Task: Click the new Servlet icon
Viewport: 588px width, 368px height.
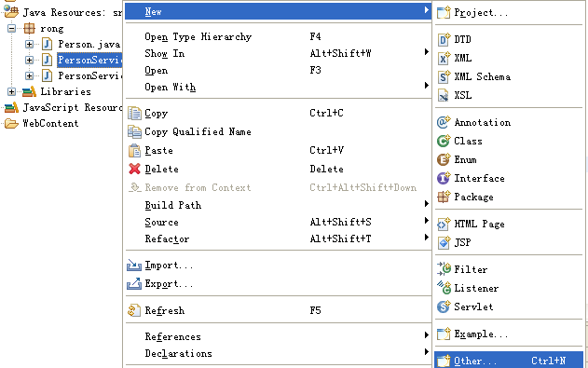Action: (444, 307)
